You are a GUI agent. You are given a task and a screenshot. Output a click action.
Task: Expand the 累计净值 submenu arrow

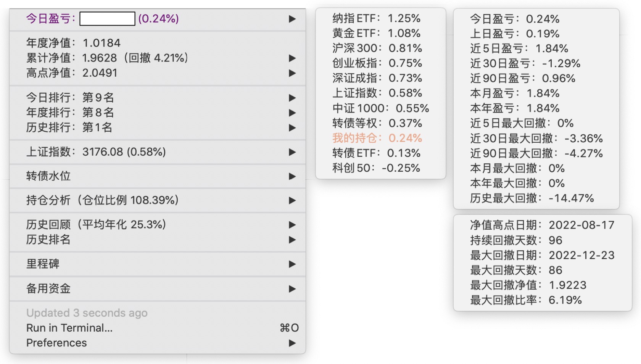point(292,58)
